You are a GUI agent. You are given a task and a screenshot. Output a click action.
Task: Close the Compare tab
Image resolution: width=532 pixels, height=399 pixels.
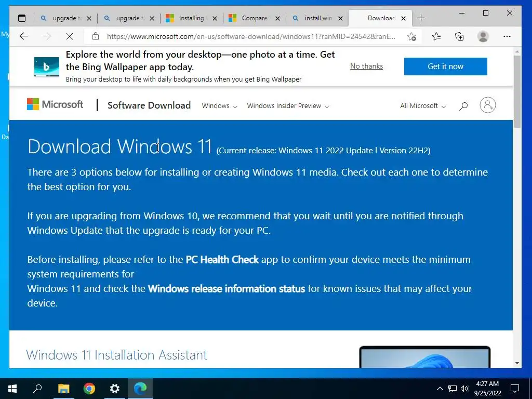click(277, 18)
